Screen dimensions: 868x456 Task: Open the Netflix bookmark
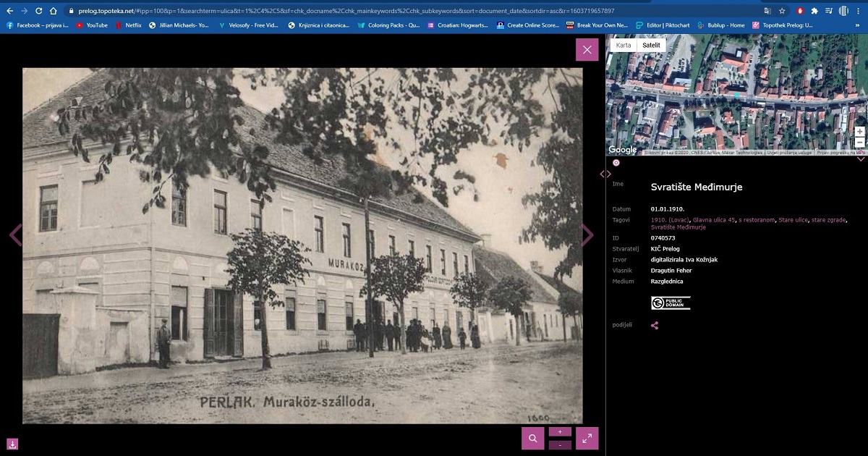pos(129,25)
